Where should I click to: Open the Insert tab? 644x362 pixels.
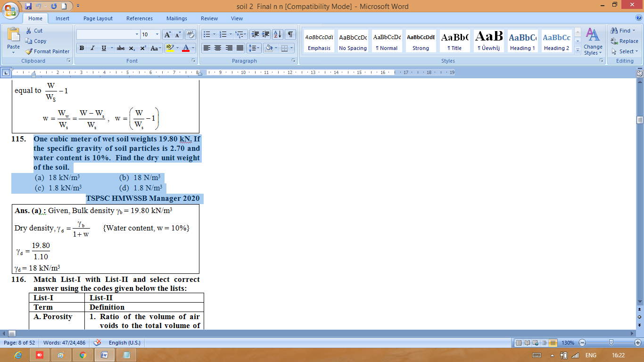[x=62, y=18]
